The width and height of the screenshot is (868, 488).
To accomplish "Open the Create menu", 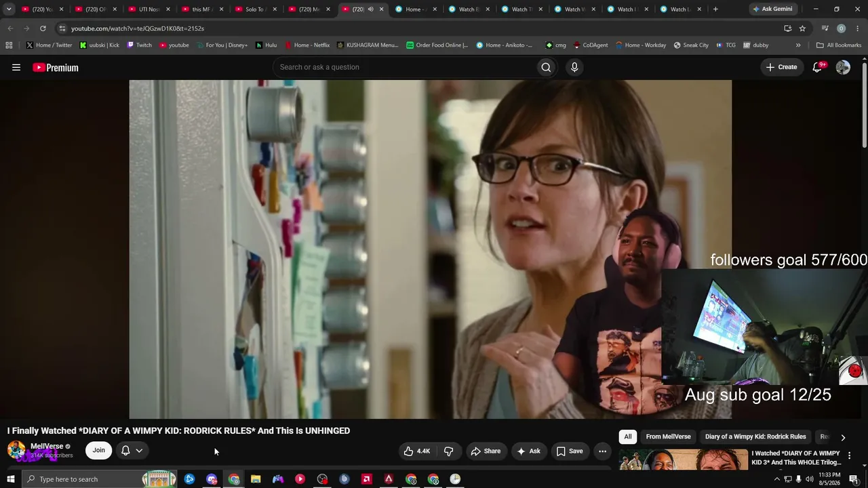I will [781, 67].
